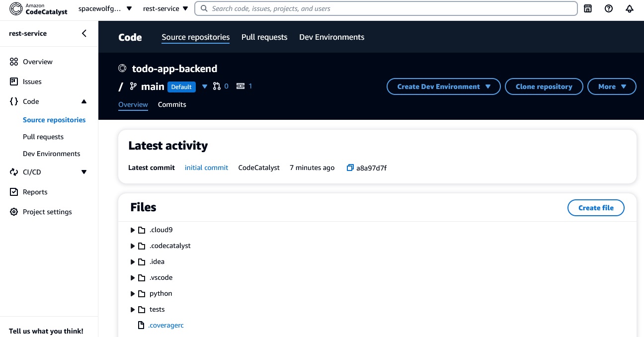Click the Clone repository button
The height and width of the screenshot is (337, 644).
544,86
